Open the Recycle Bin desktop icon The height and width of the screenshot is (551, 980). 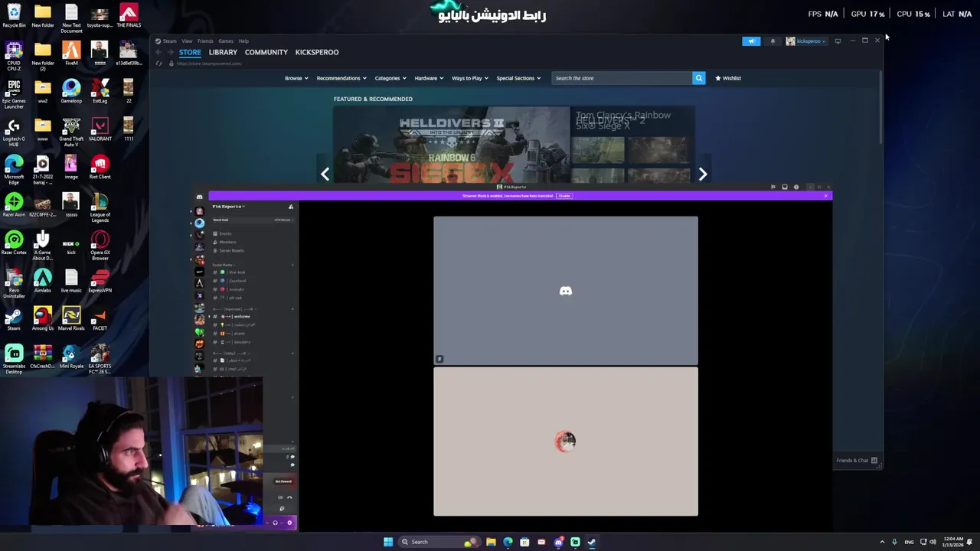14,15
